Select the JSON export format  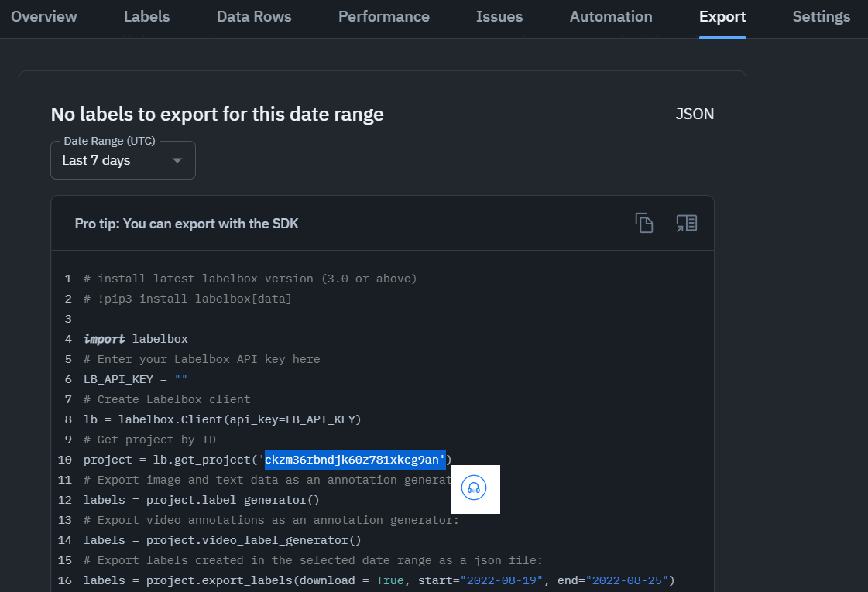coord(695,114)
